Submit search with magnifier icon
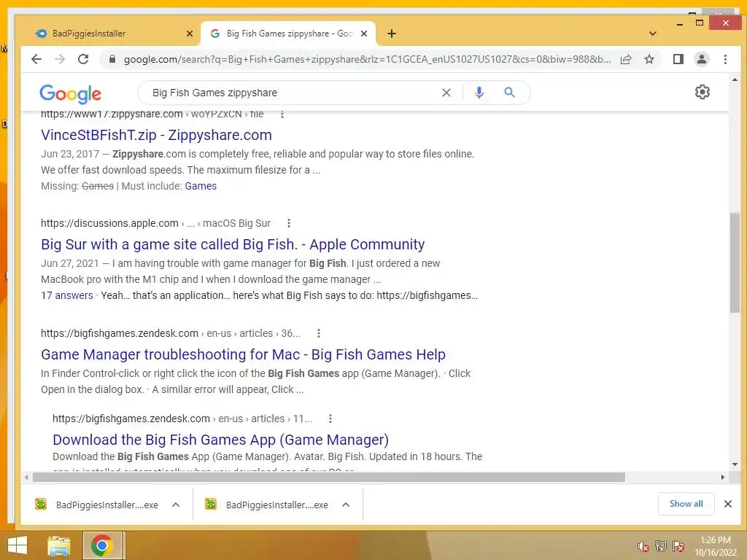 tap(509, 93)
